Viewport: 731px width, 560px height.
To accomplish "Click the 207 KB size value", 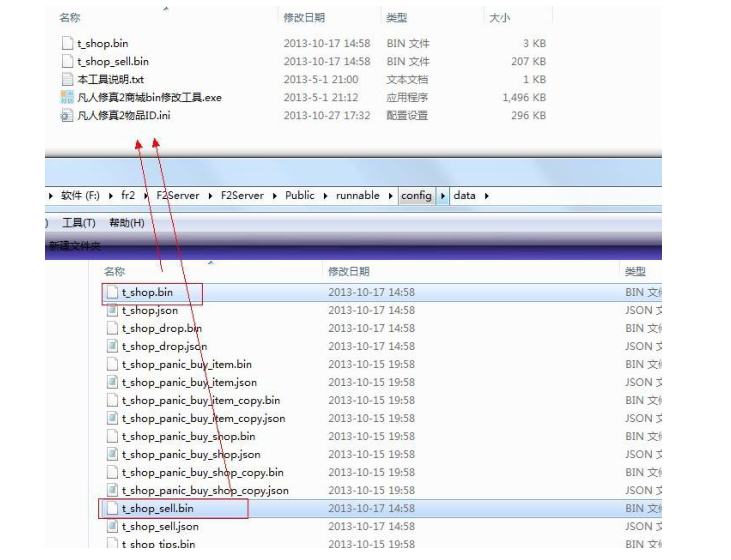I will 528,62.
